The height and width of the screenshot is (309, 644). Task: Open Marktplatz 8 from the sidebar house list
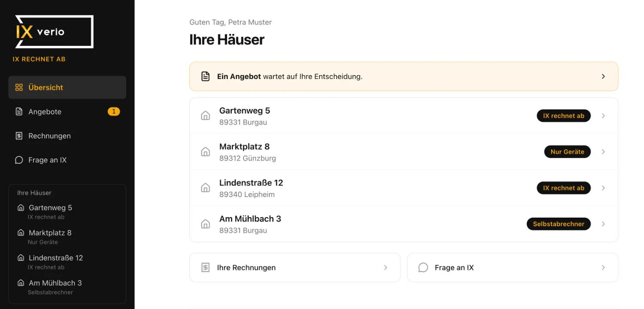tap(67, 236)
